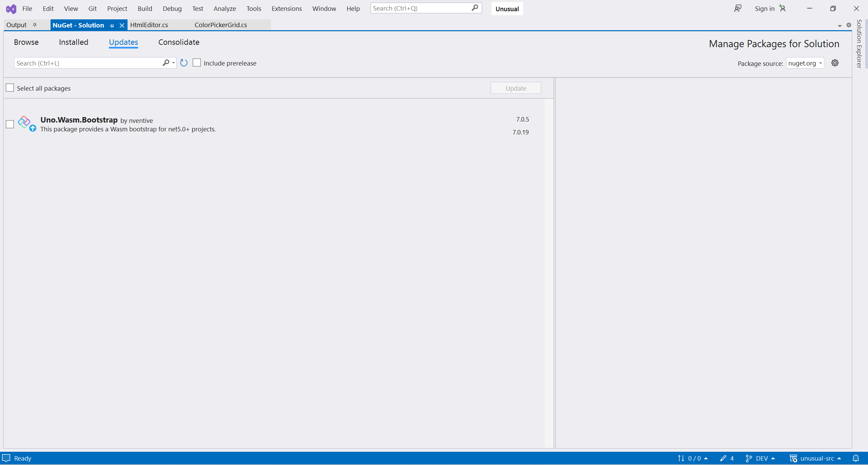The image size is (868, 465).
Task: Expand the DEV branch selector
Action: 761,458
